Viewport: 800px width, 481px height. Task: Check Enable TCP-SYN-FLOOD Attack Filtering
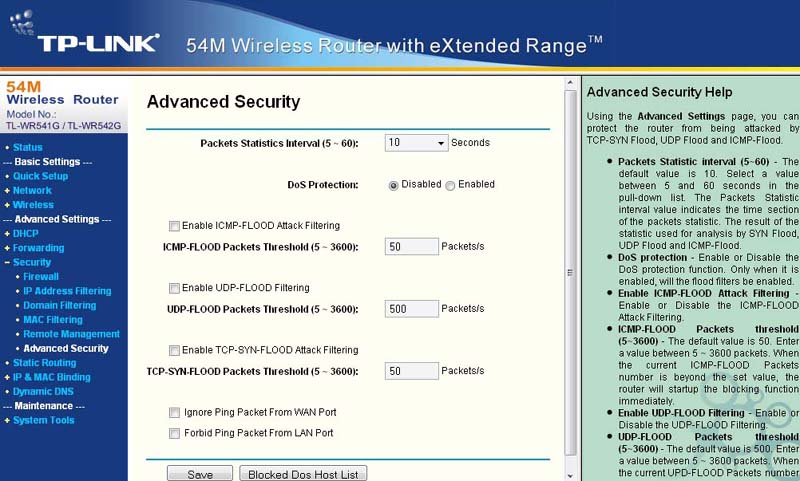coord(174,350)
